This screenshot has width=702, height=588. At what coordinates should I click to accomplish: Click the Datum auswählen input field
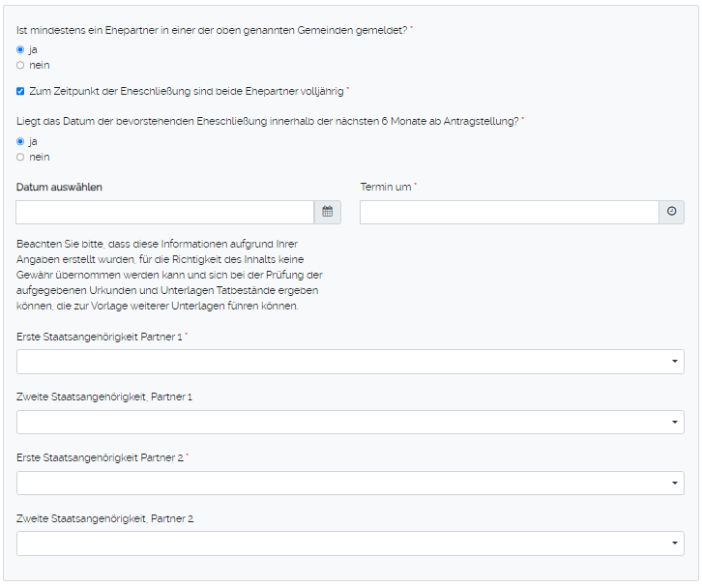(x=164, y=212)
